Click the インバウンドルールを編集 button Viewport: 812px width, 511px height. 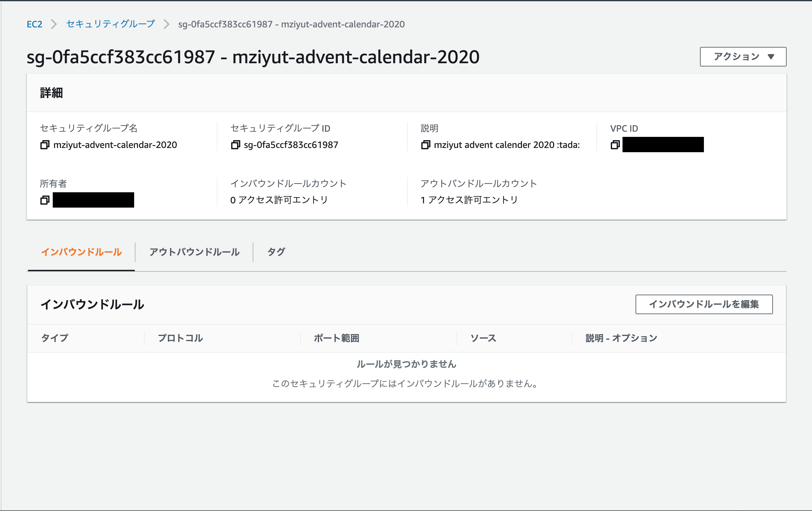704,304
